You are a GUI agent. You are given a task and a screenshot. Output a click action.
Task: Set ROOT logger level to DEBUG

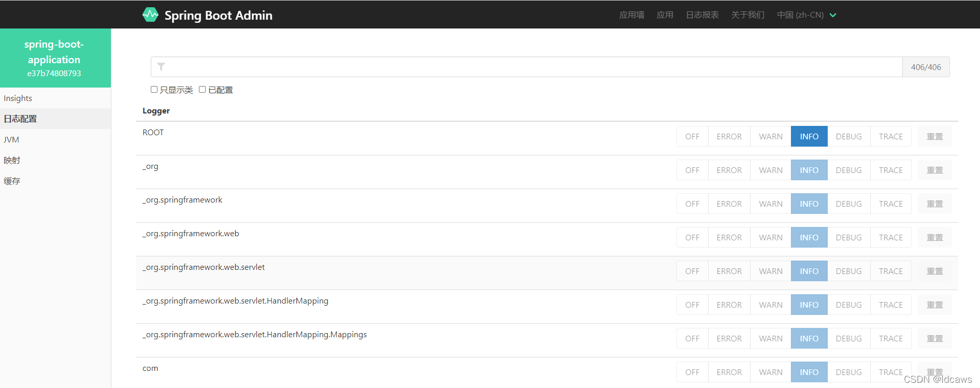tap(848, 136)
